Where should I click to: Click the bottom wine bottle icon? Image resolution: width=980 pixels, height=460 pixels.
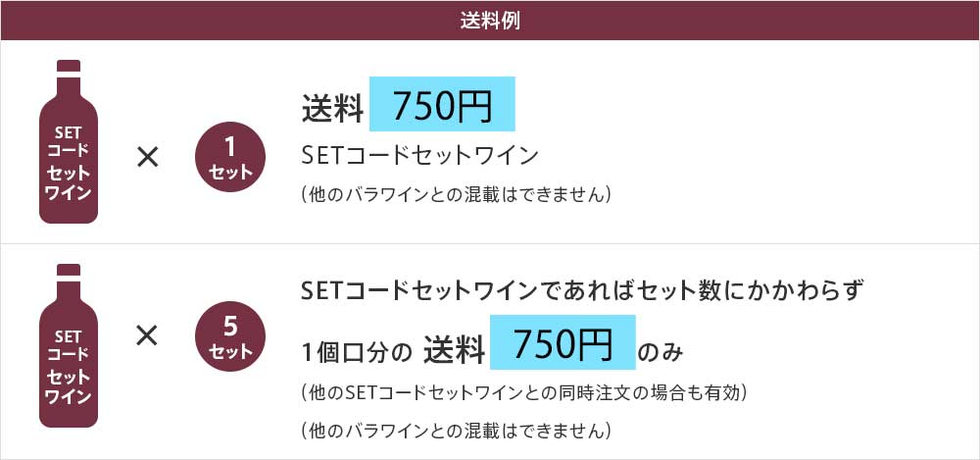[x=69, y=345]
